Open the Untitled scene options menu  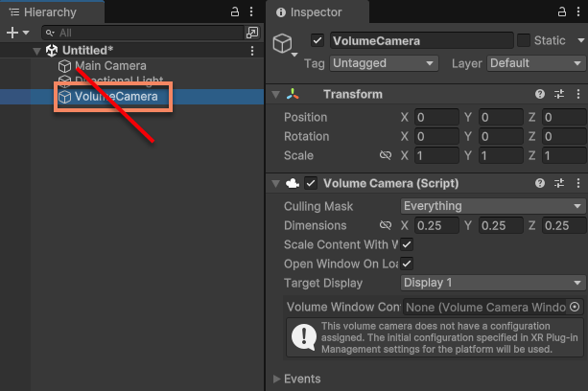click(x=252, y=50)
